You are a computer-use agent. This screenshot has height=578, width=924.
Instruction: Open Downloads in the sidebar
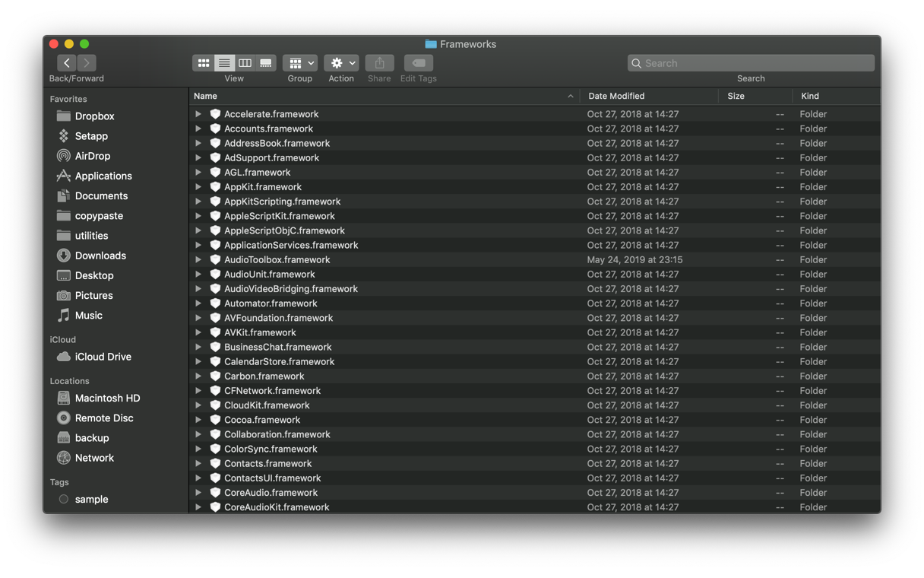point(100,256)
